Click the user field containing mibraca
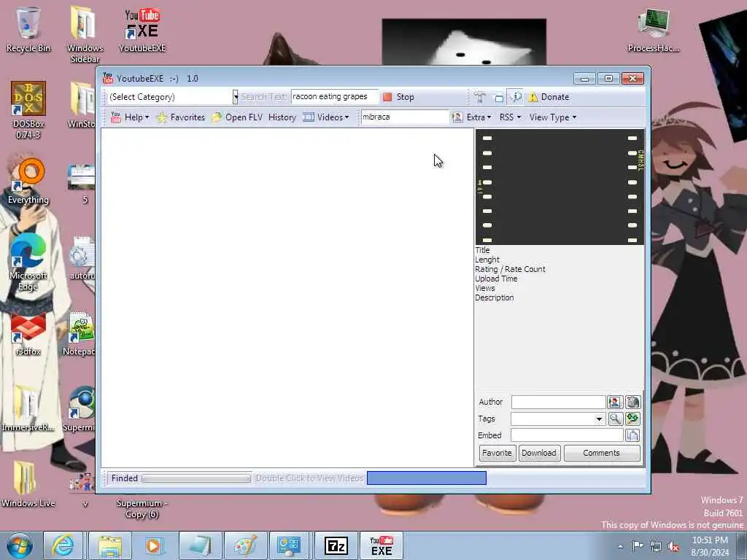Viewport: 747px width, 560px height. [x=405, y=117]
